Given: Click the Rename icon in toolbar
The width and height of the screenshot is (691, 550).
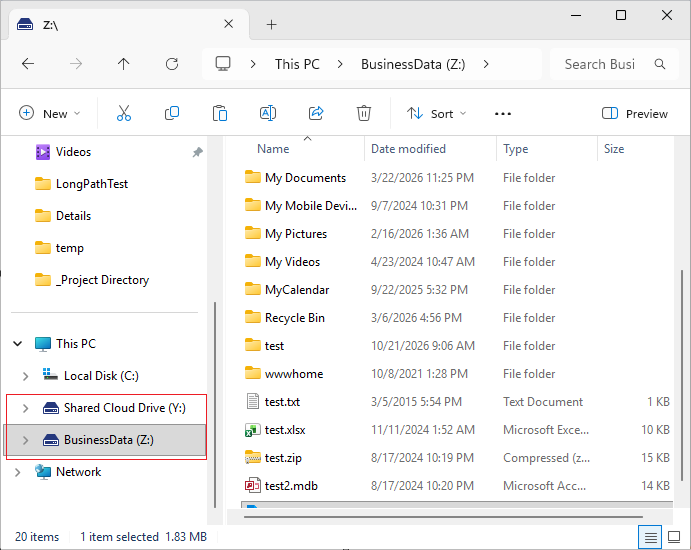Looking at the screenshot, I should (x=267, y=113).
